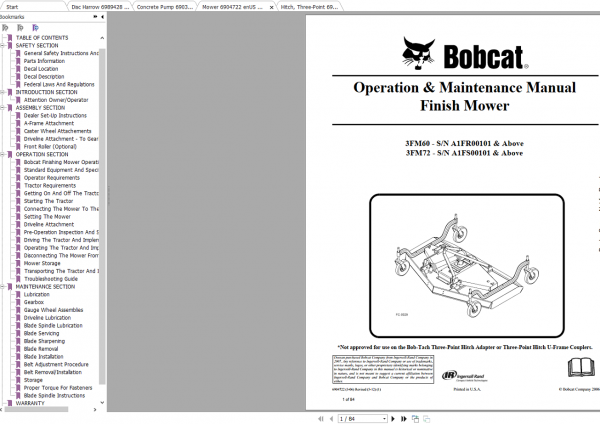
Task: Close the Mower 6904722 tab
Action: click(x=271, y=7)
